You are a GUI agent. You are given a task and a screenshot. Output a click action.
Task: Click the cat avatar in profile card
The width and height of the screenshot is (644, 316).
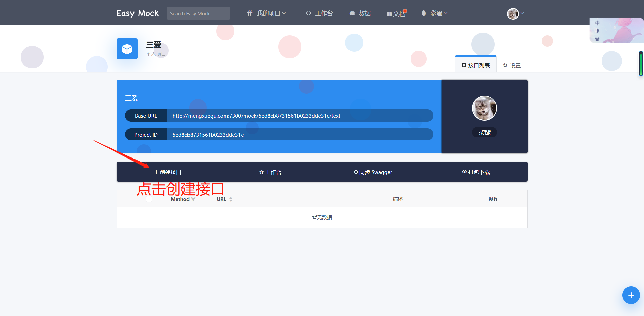[x=484, y=108]
